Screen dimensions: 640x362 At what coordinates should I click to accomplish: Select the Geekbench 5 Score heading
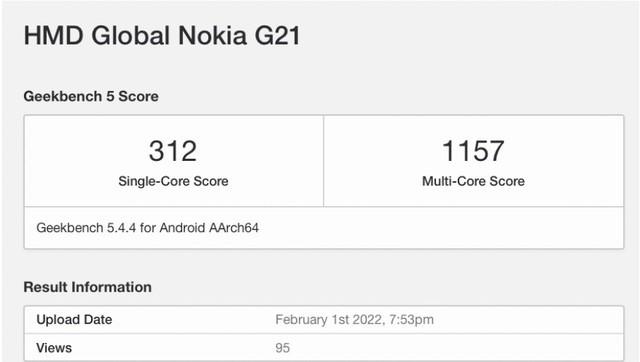91,96
